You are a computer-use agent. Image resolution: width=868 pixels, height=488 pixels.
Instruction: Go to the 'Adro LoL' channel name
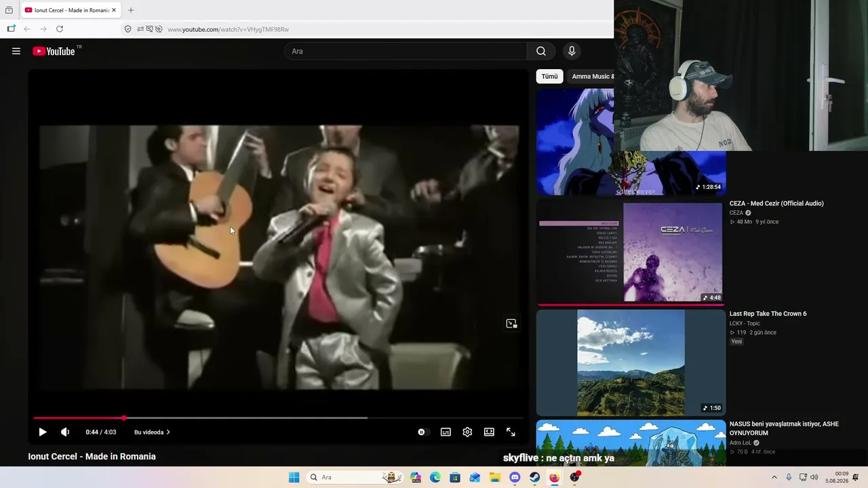[x=740, y=443]
